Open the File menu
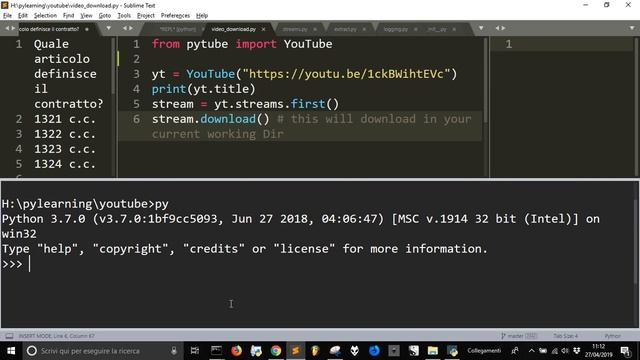Viewport: 640px width, 360px height. pos(7,16)
